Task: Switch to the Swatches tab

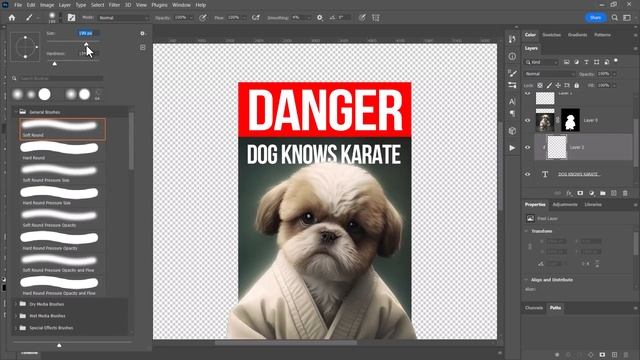Action: point(551,35)
